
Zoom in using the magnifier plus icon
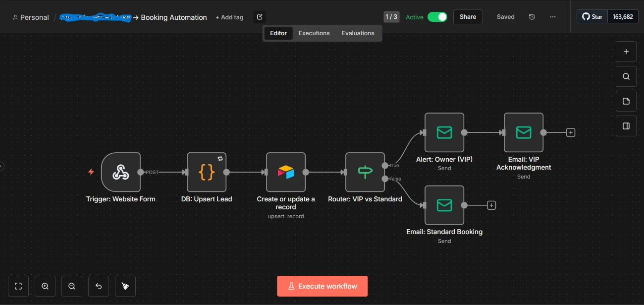point(45,286)
